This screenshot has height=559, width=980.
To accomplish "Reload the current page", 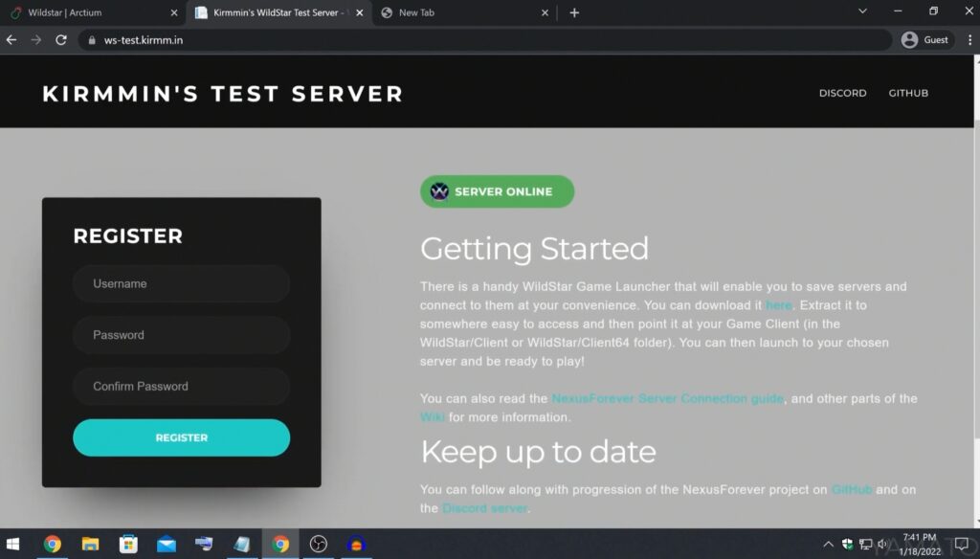I will point(60,40).
